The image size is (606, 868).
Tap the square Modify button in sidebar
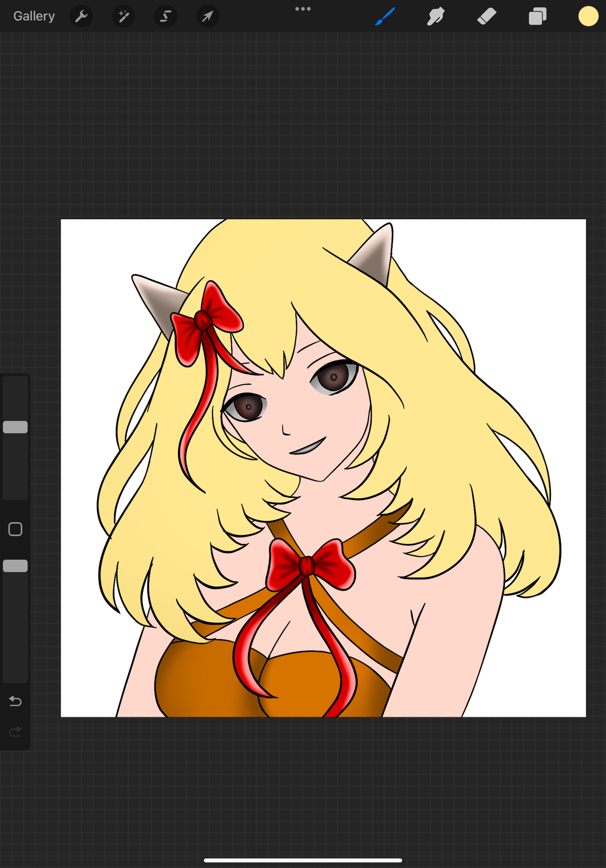[x=15, y=529]
